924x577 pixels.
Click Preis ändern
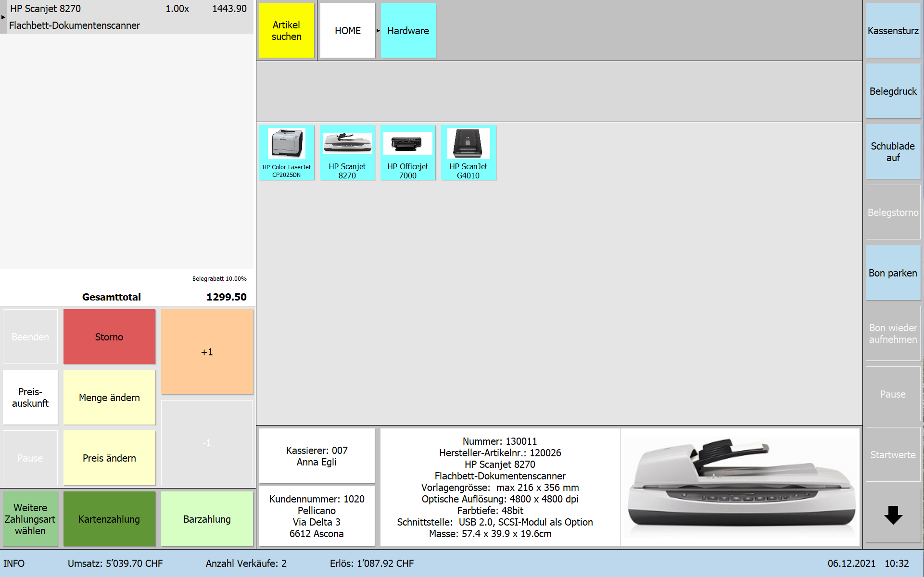109,458
